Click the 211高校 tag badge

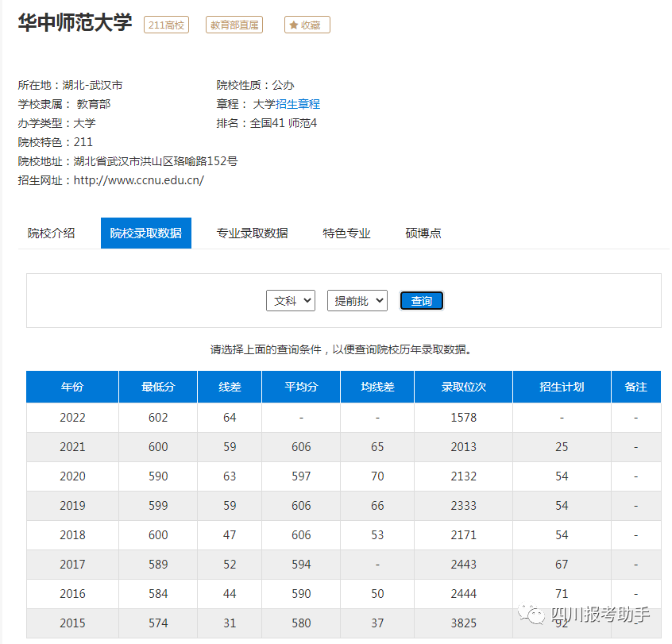[x=166, y=25]
